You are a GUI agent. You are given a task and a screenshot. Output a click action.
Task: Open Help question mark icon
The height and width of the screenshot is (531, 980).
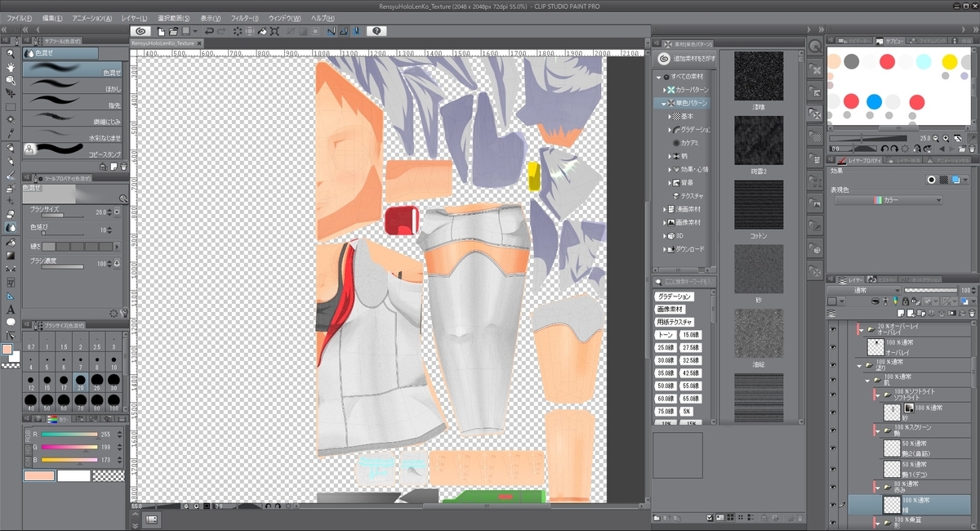pos(376,31)
